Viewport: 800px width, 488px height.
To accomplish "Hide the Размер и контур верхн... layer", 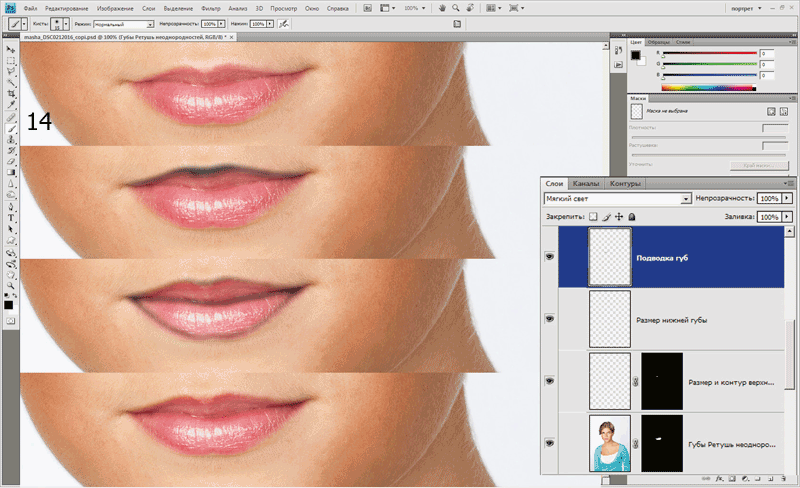I will point(549,381).
